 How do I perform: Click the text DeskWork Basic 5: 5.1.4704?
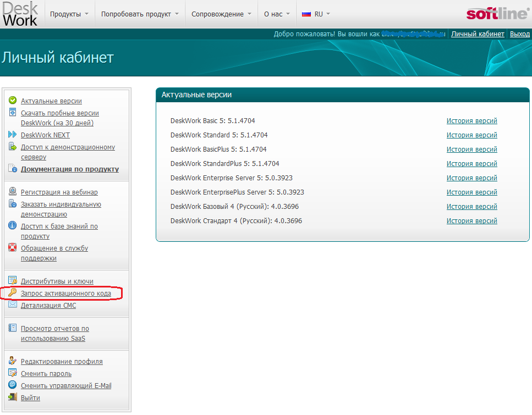[212, 121]
